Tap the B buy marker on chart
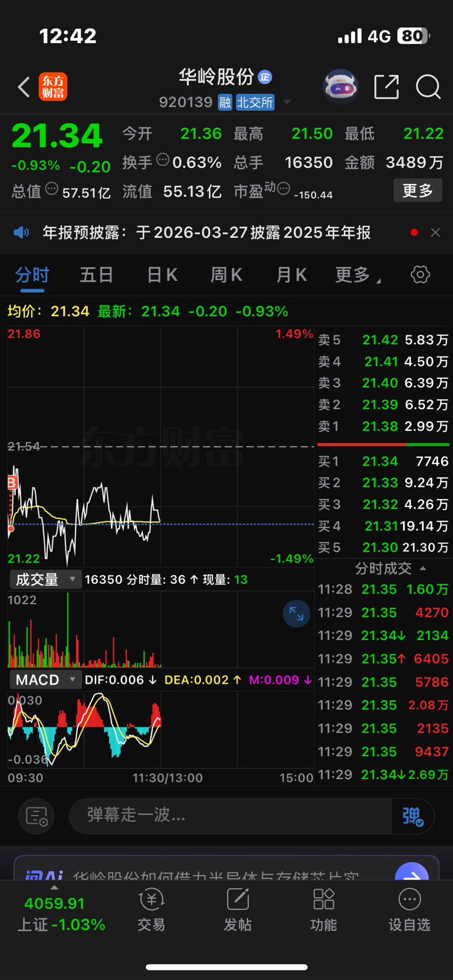The width and height of the screenshot is (453, 980). coord(11,483)
